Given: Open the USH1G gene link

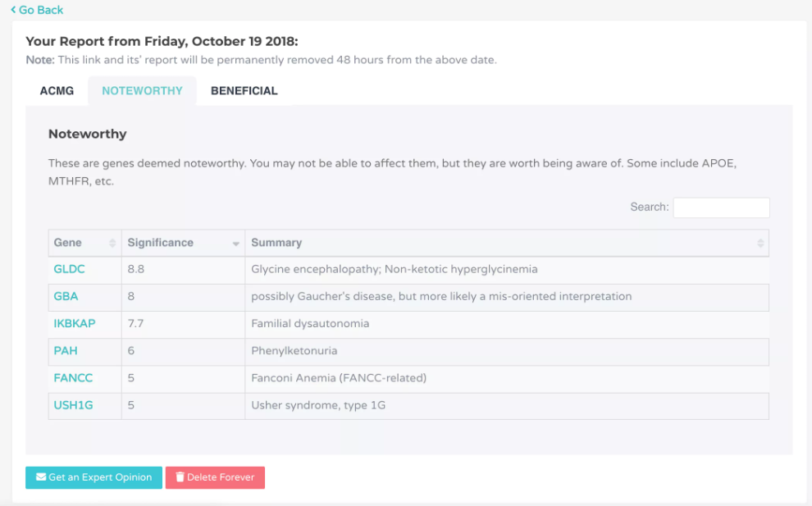Looking at the screenshot, I should (x=73, y=405).
